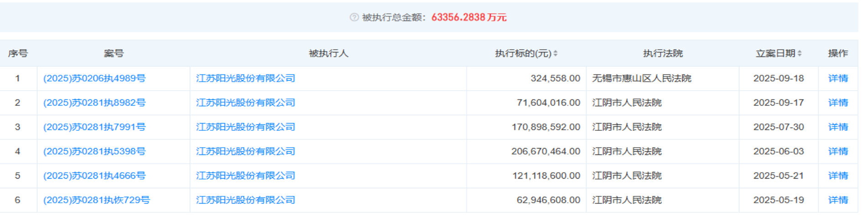Open case (2025)苏0281执7991号
868x221 pixels.
click(x=94, y=127)
